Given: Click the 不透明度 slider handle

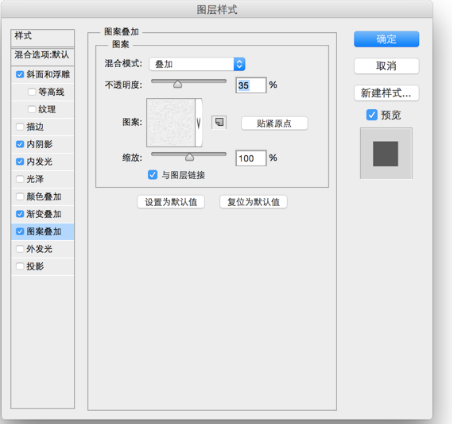Looking at the screenshot, I should (x=178, y=84).
